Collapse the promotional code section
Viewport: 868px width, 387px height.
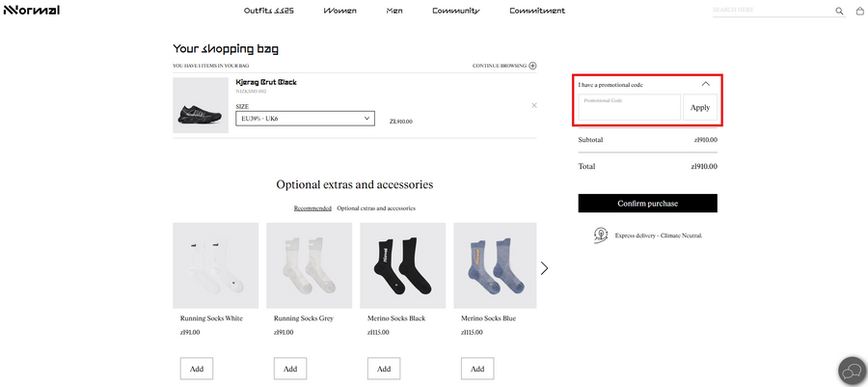705,84
